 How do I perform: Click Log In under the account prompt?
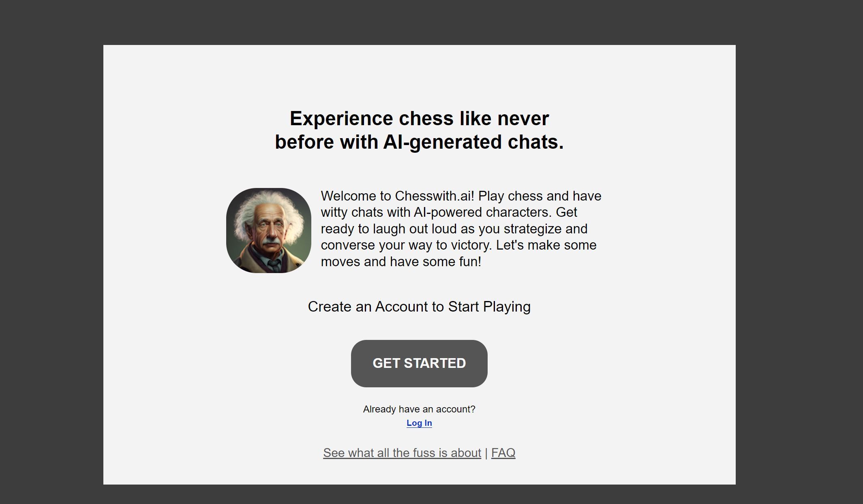pyautogui.click(x=419, y=423)
